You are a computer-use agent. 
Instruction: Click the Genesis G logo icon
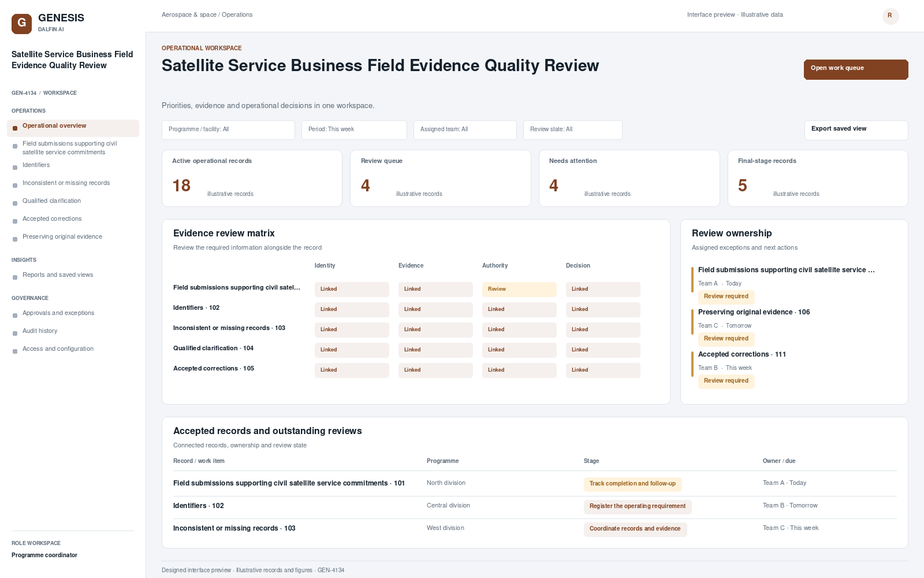point(21,24)
